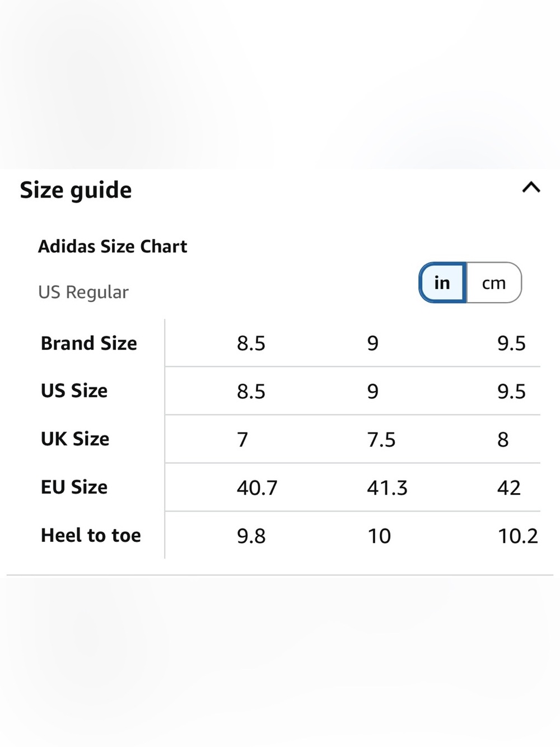The width and height of the screenshot is (560, 747).
Task: Select Brand Size value 9.5
Action: [511, 344]
